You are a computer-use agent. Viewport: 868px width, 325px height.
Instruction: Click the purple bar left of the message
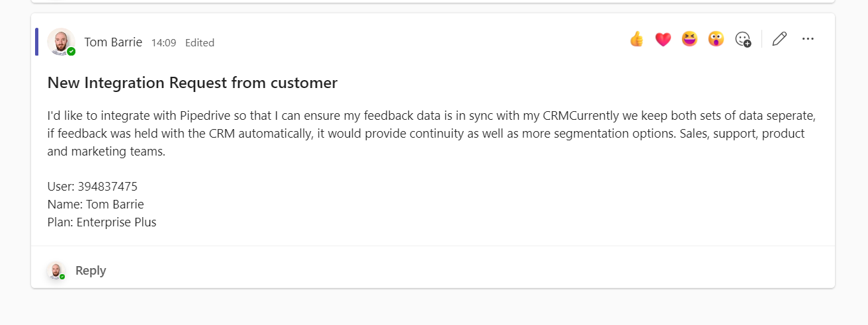(36, 41)
